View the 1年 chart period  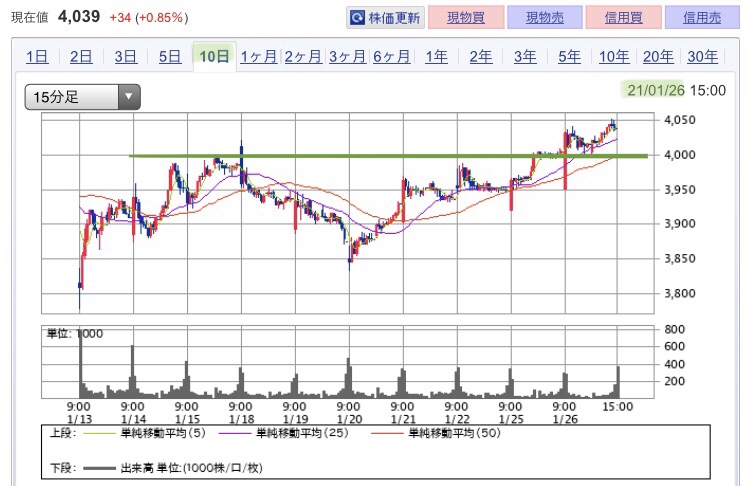437,57
